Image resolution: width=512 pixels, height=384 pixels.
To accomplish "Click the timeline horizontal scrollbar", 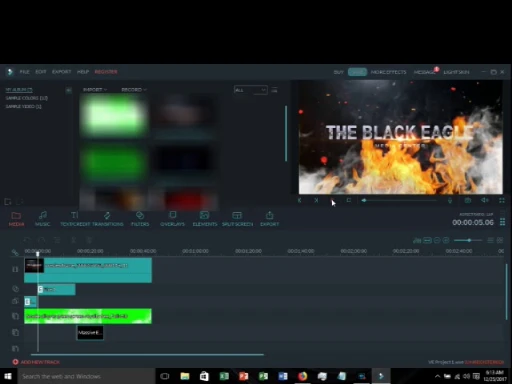I will click(x=147, y=355).
